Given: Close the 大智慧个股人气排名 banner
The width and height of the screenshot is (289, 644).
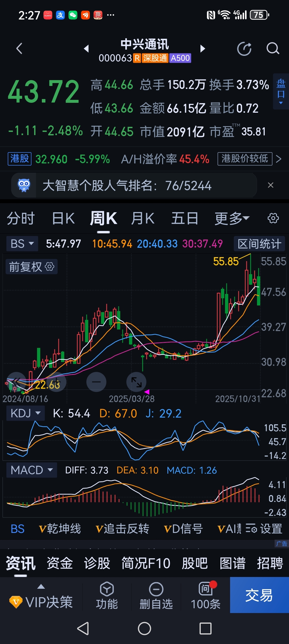Looking at the screenshot, I should pyautogui.click(x=271, y=185).
